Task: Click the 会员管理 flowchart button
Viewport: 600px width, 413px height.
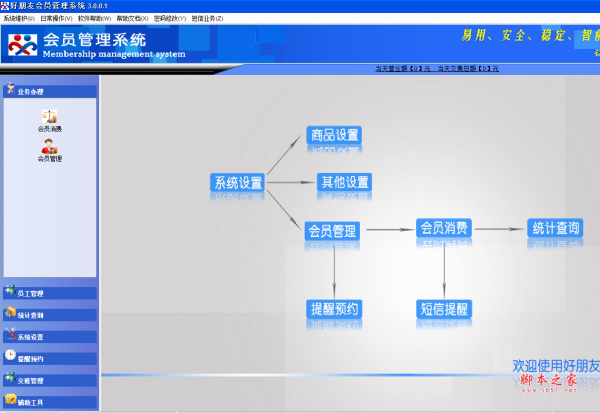Action: pos(332,231)
